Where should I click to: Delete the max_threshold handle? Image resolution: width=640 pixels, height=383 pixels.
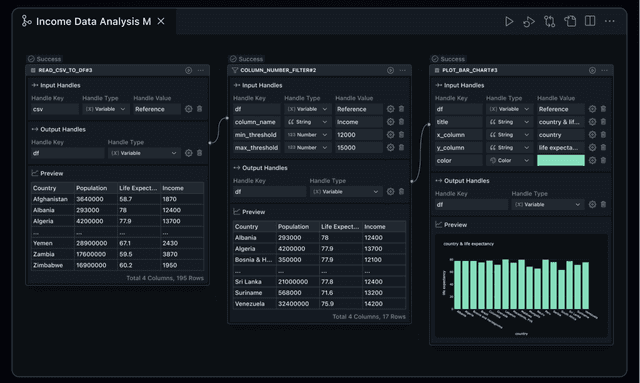(402, 147)
